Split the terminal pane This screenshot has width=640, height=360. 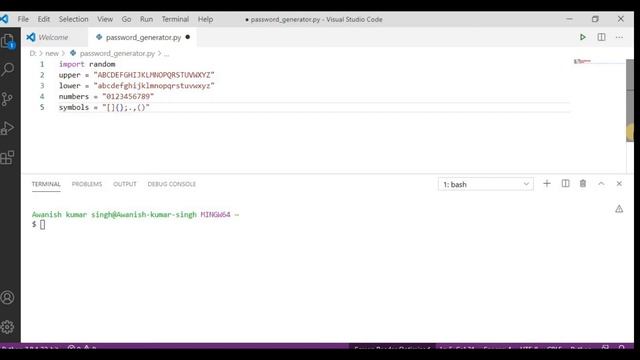point(565,184)
